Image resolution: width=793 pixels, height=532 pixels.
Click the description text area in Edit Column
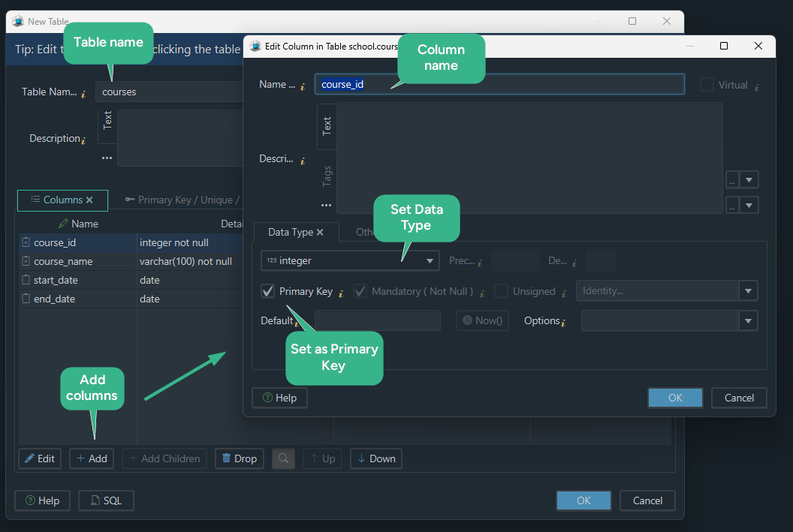(529, 158)
